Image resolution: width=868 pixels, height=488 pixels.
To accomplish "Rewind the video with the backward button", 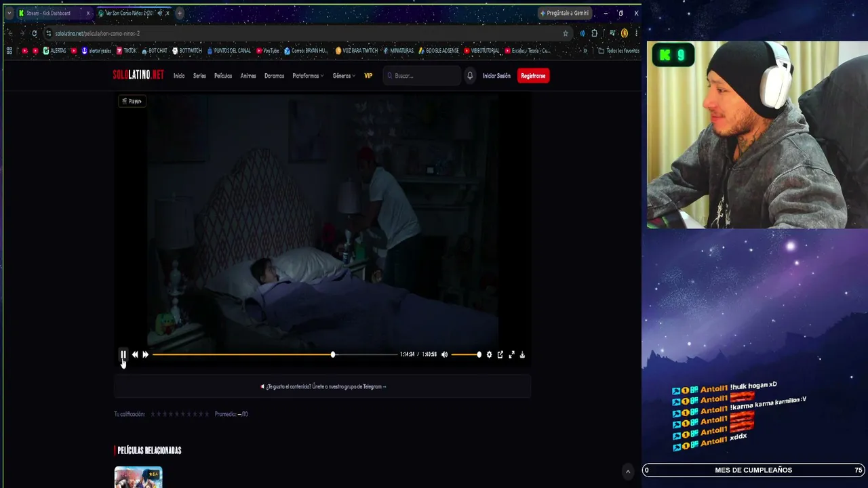I will [x=135, y=354].
